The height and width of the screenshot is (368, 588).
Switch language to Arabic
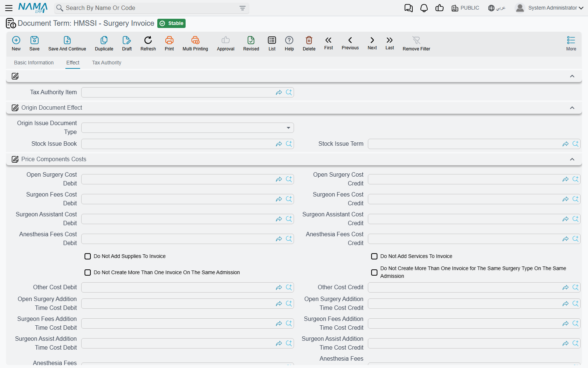pyautogui.click(x=497, y=8)
